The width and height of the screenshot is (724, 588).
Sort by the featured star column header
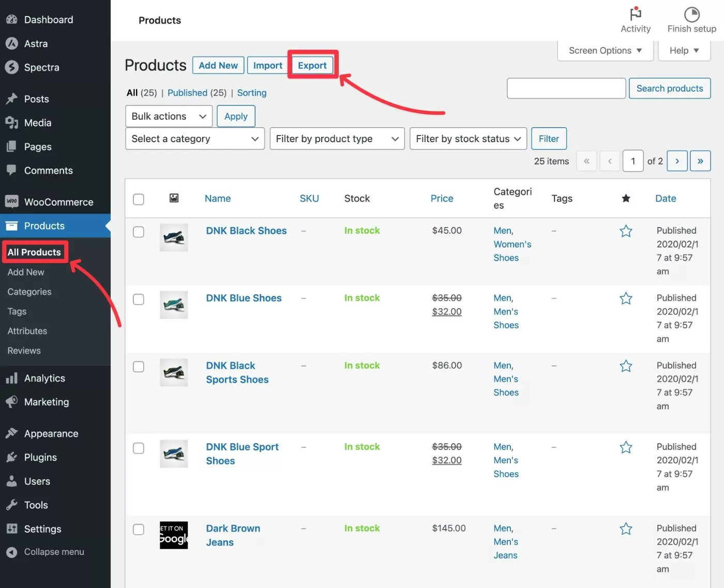click(x=626, y=198)
